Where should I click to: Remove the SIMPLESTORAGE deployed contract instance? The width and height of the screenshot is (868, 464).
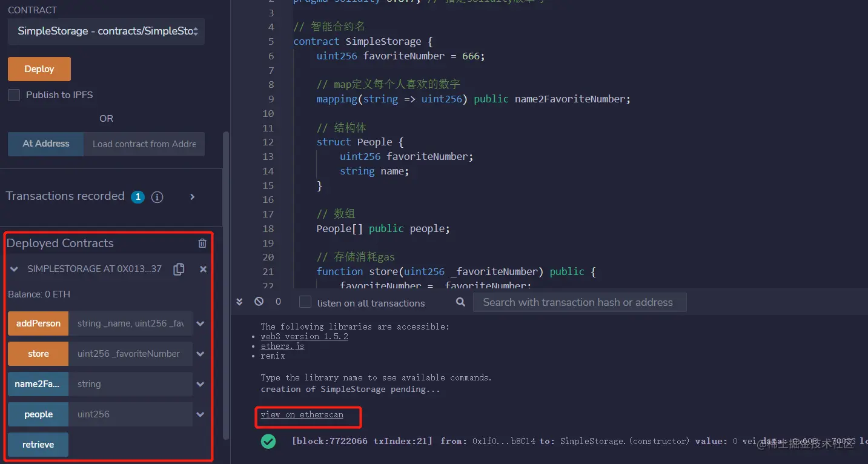(204, 269)
